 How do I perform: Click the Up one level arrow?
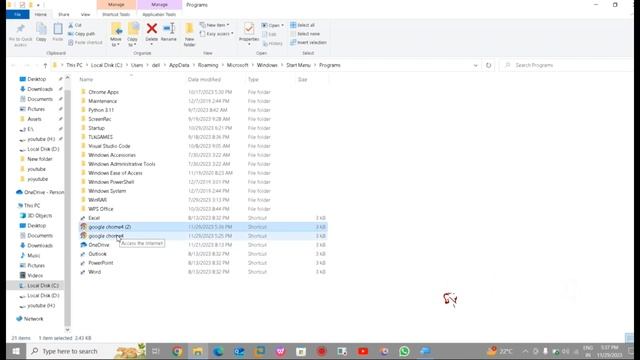pos(45,65)
